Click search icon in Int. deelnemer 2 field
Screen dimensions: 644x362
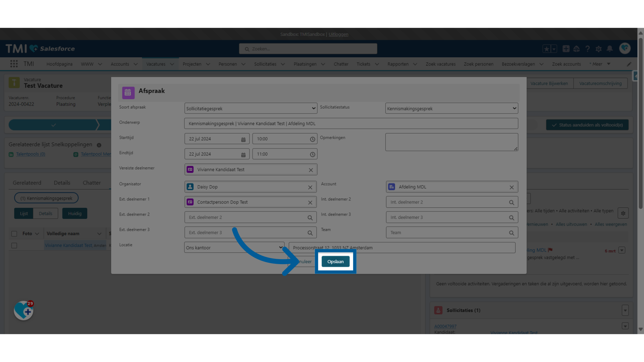(x=511, y=202)
